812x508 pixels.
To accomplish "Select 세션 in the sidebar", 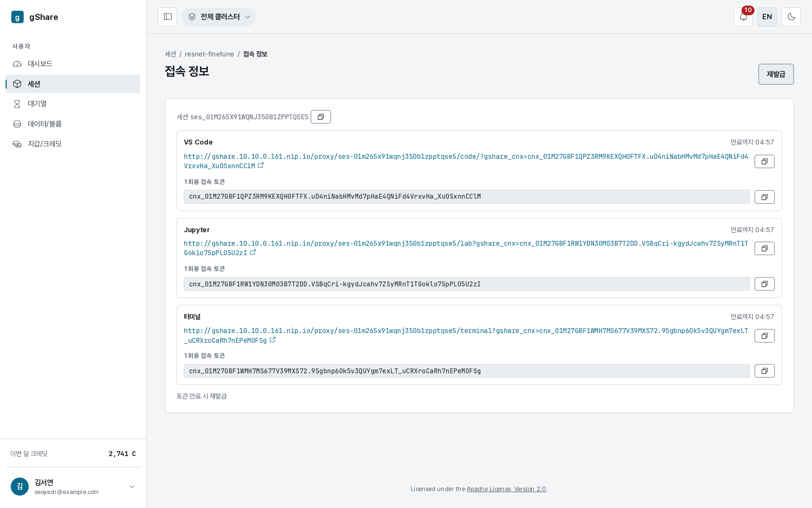I will point(73,84).
